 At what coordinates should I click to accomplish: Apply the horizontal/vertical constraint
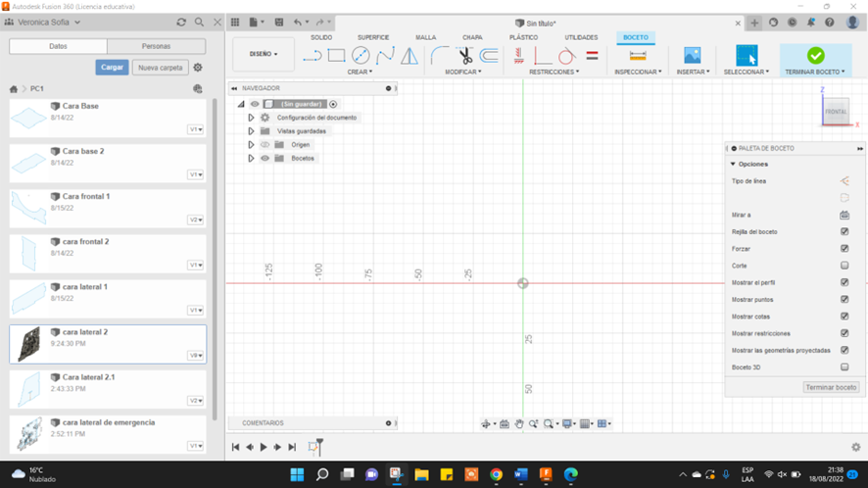[518, 56]
